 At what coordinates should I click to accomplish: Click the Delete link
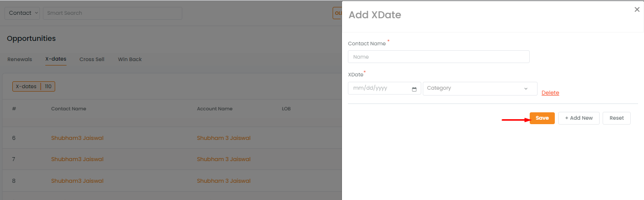coord(550,93)
